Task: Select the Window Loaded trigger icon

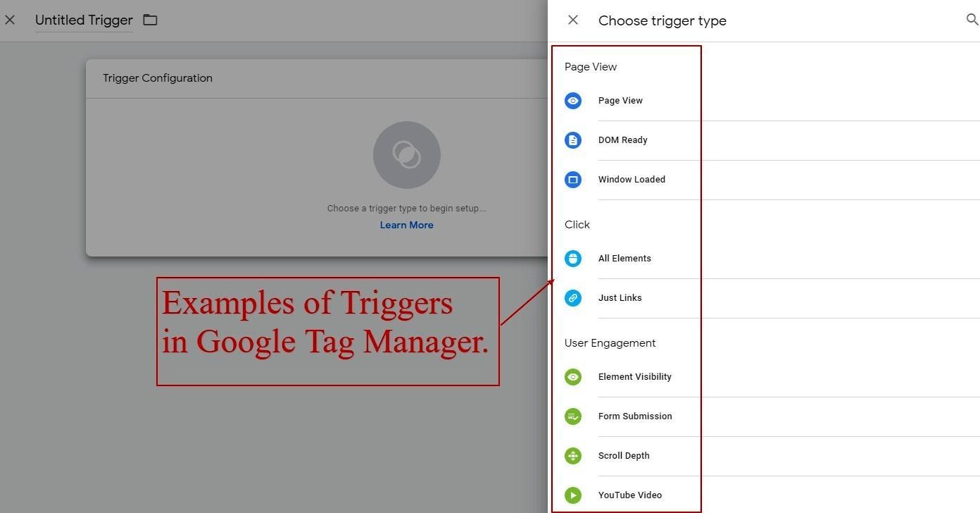Action: 572,180
